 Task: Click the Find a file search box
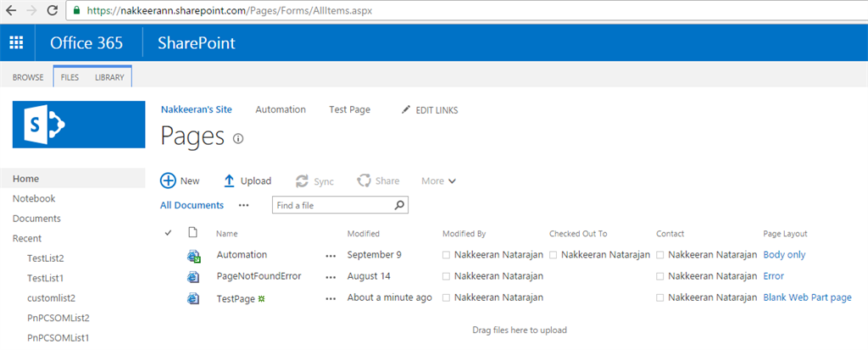[333, 205]
